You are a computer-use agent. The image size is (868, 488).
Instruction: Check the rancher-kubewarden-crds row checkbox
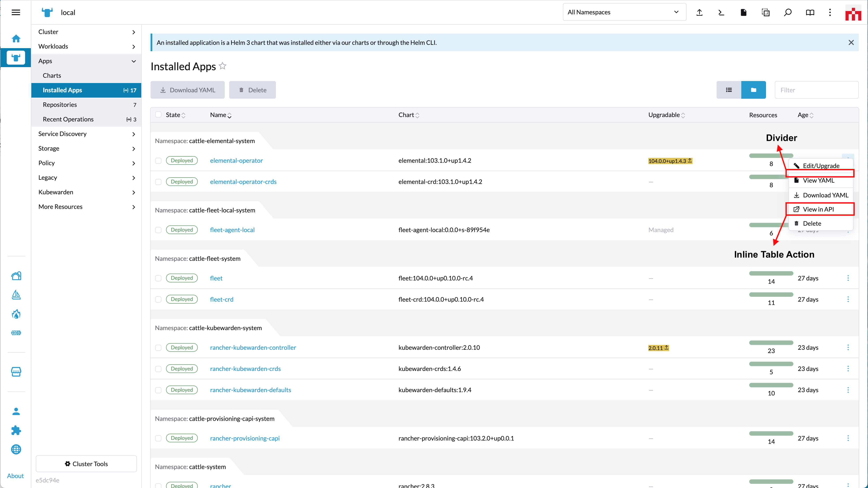pos(158,369)
